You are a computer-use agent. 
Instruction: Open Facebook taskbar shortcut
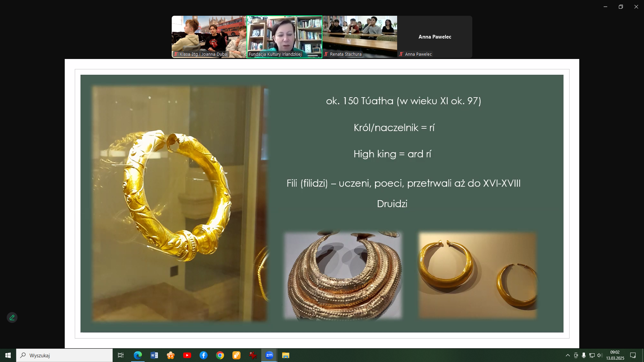(204, 355)
